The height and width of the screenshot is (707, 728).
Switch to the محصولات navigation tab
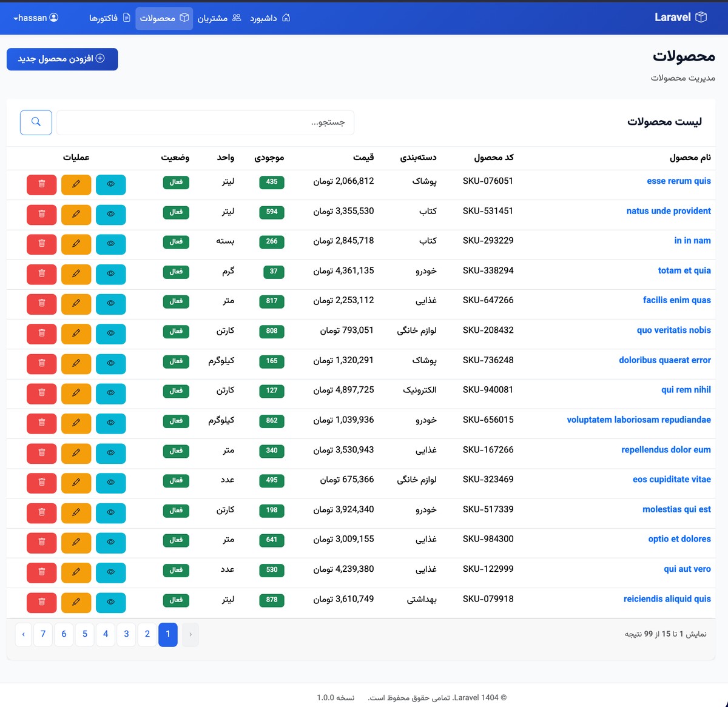pos(164,18)
